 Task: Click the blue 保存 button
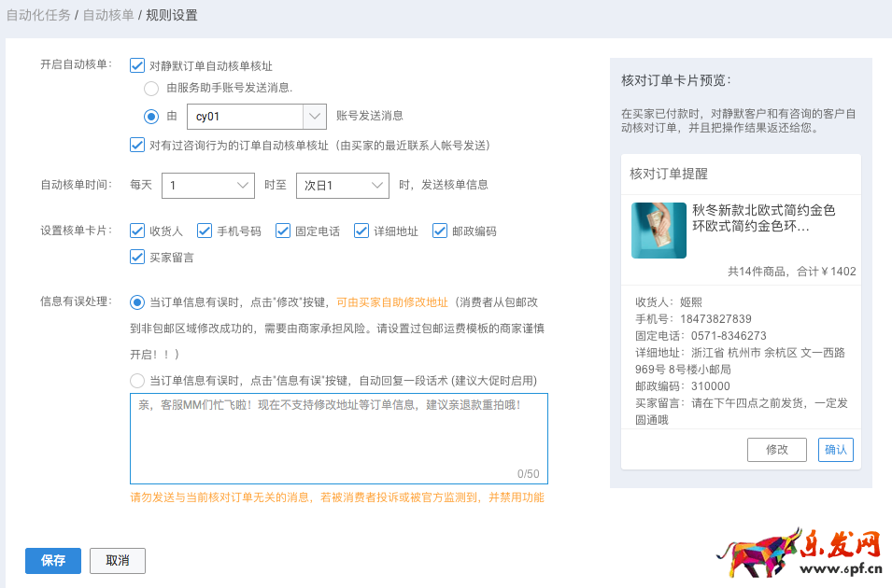point(53,561)
